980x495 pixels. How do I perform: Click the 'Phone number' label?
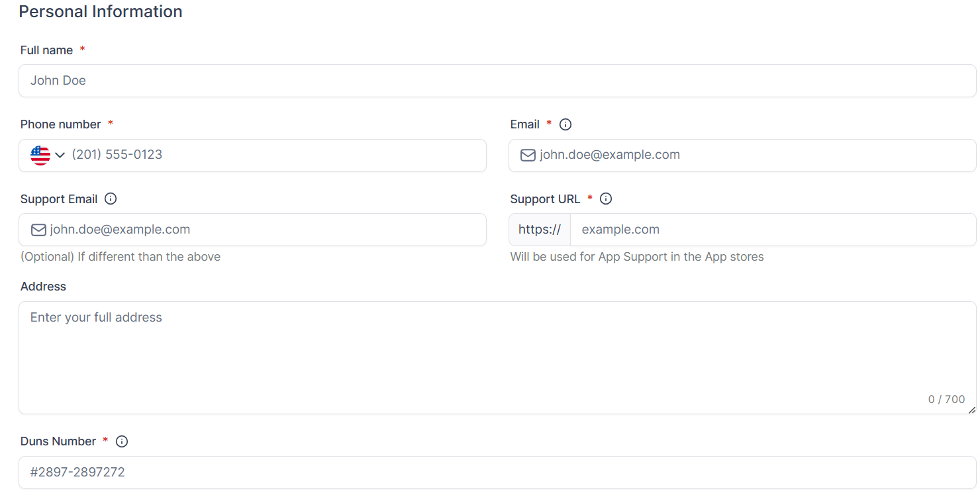point(61,124)
